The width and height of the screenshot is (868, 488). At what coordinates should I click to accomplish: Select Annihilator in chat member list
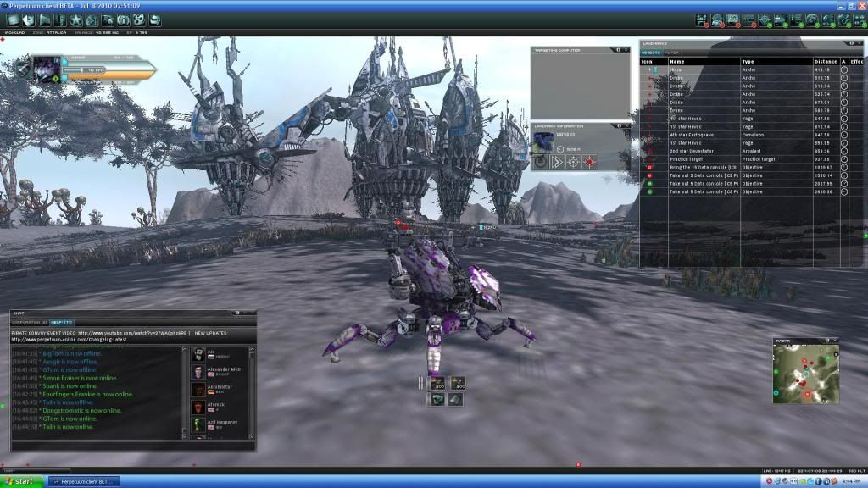coord(220,389)
